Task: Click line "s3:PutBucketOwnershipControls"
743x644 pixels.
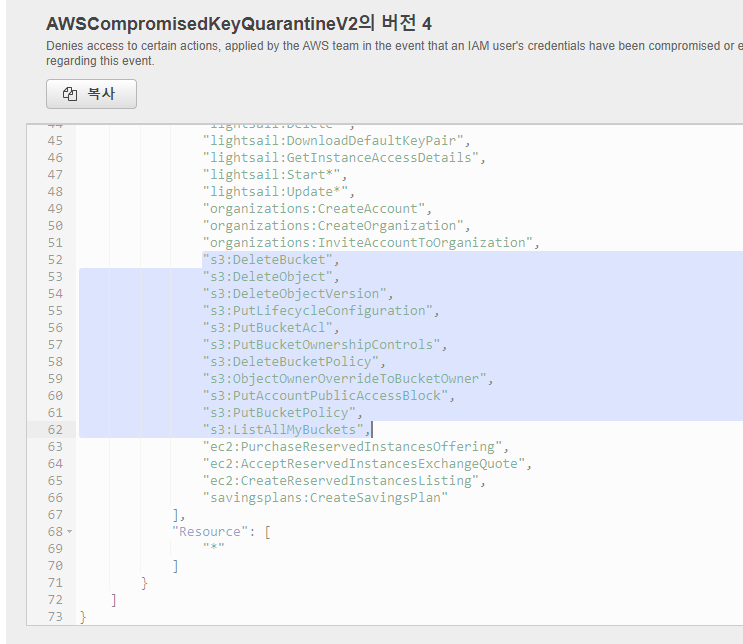Action: 325,345
